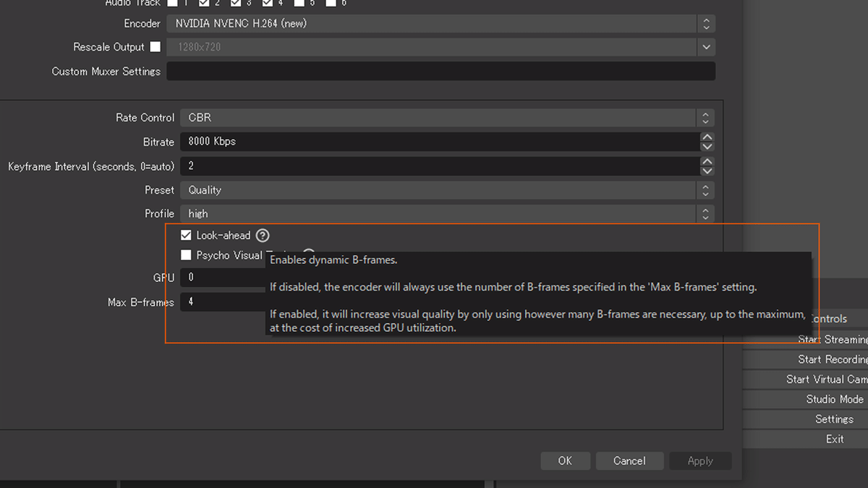Disable the Look-ahead checkbox
This screenshot has height=488, width=868.
coord(186,236)
